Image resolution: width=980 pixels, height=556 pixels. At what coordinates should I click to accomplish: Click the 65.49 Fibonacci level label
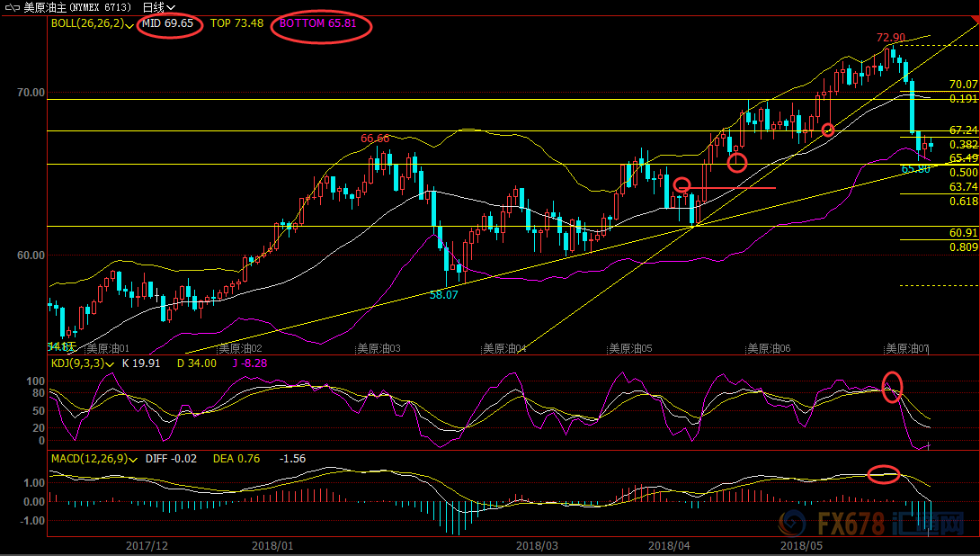coord(963,158)
